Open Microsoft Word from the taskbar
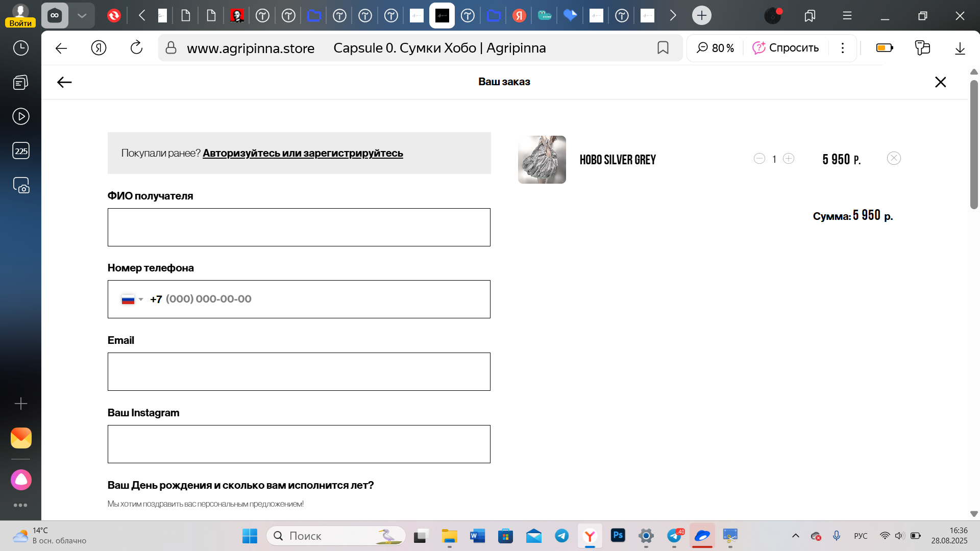 [x=477, y=536]
